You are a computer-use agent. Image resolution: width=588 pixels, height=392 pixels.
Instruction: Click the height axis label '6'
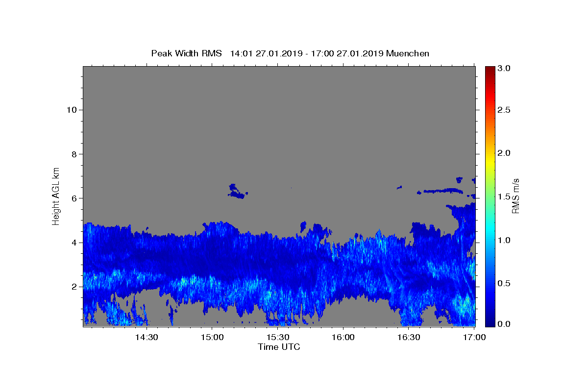[73, 198]
